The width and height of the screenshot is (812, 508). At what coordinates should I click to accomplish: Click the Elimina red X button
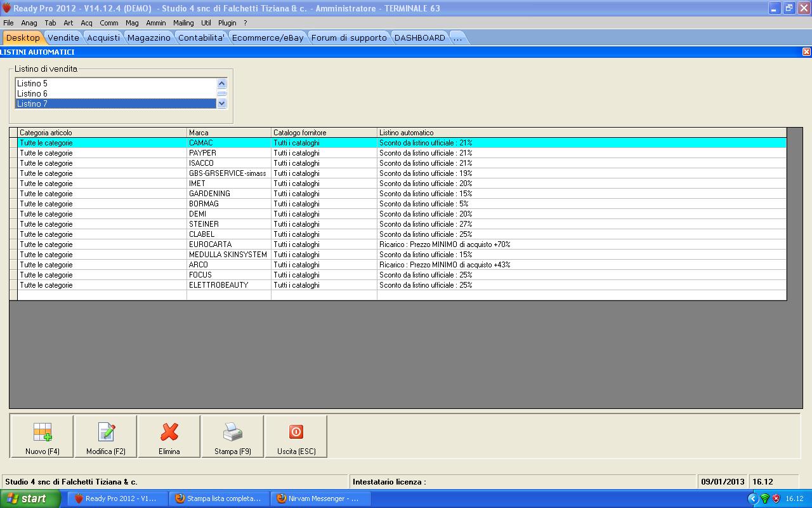coord(169,437)
